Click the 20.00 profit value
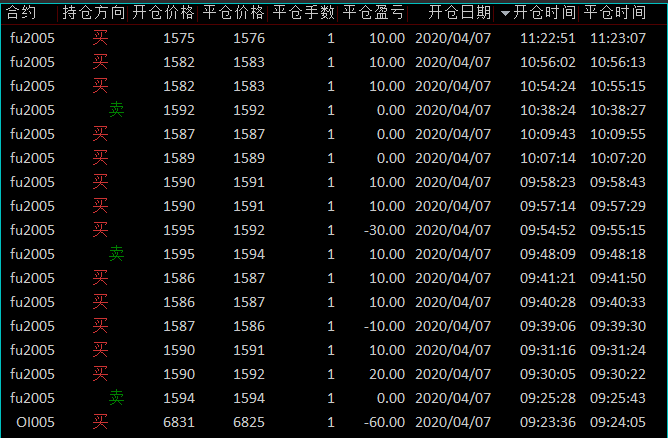668x438 pixels. tap(387, 374)
